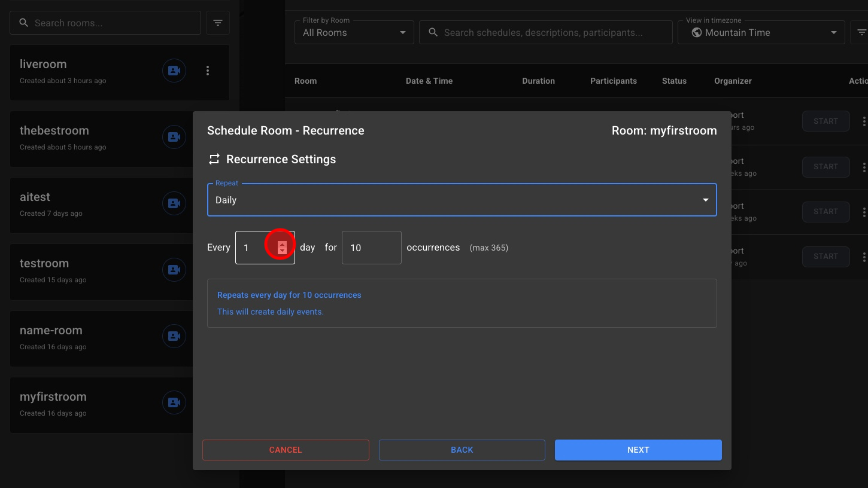The width and height of the screenshot is (868, 488).
Task: Click the video camera icon for myfirstroom
Action: [x=174, y=402]
